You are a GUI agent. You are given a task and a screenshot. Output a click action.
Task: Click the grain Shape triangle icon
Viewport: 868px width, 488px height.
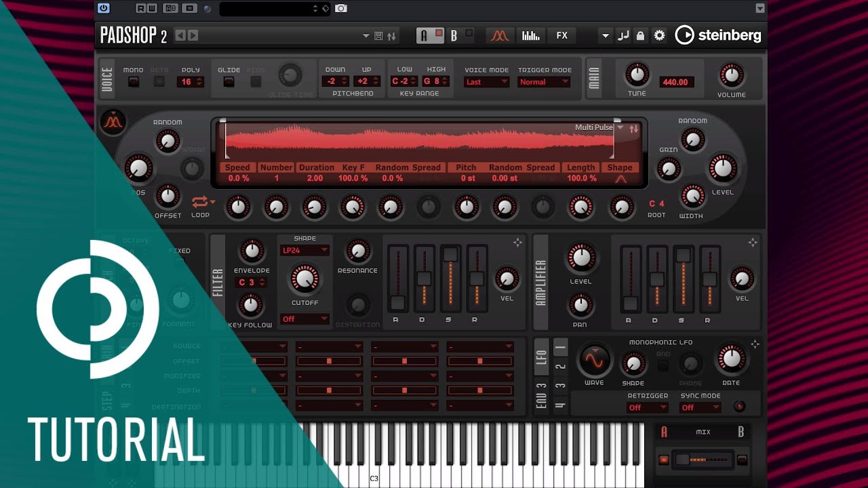620,179
